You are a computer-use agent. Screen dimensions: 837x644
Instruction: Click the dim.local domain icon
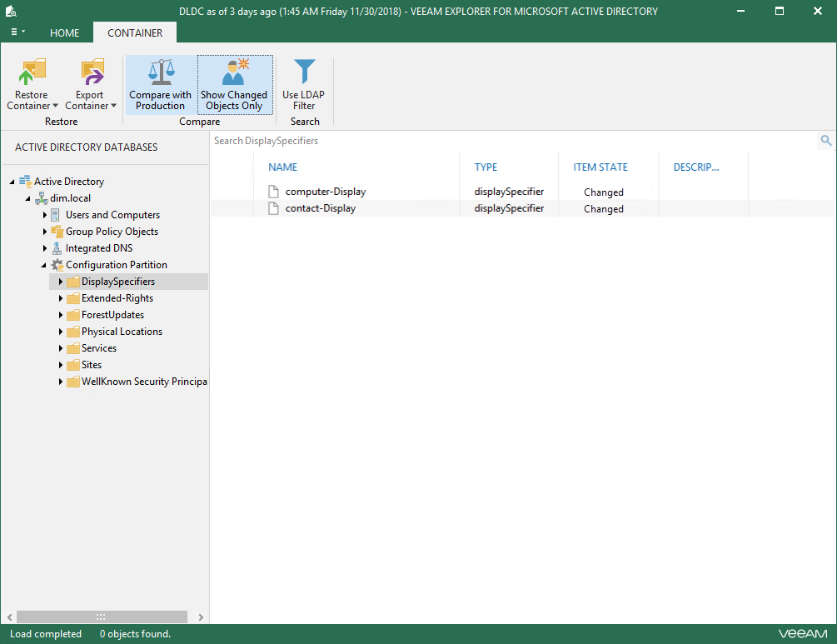(x=41, y=198)
